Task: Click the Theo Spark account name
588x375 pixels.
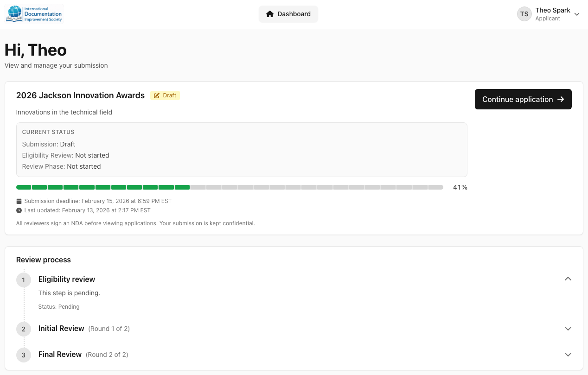Action: click(x=552, y=10)
